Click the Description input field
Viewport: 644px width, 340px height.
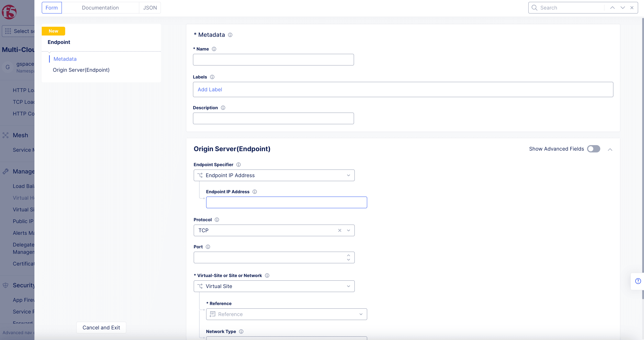point(273,119)
